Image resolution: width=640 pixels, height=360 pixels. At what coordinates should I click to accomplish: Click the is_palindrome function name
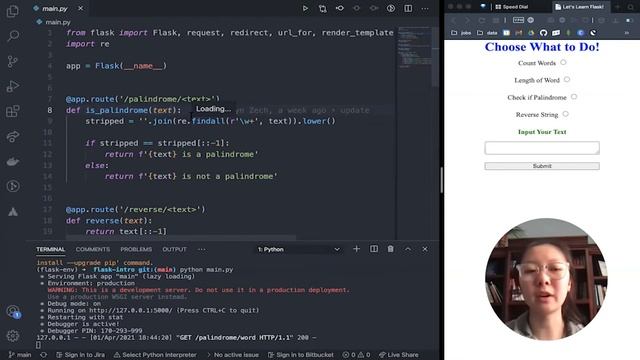pos(116,110)
